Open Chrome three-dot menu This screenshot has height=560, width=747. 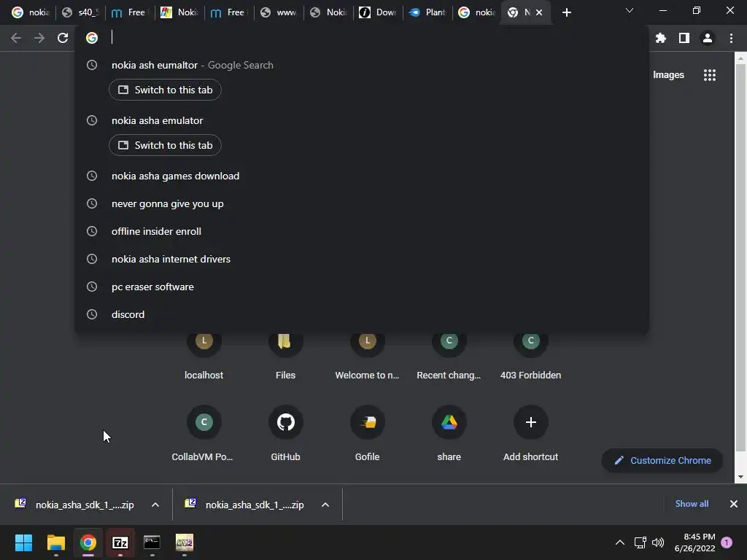pyautogui.click(x=731, y=38)
